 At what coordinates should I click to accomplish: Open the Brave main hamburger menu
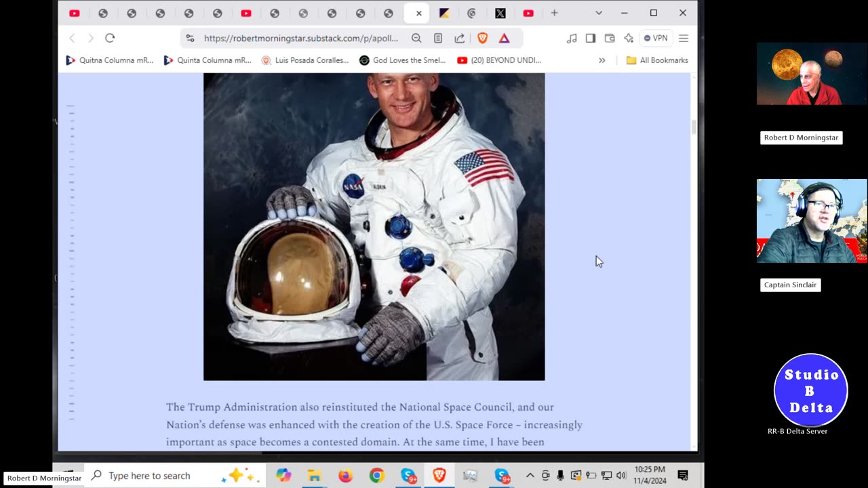point(684,38)
